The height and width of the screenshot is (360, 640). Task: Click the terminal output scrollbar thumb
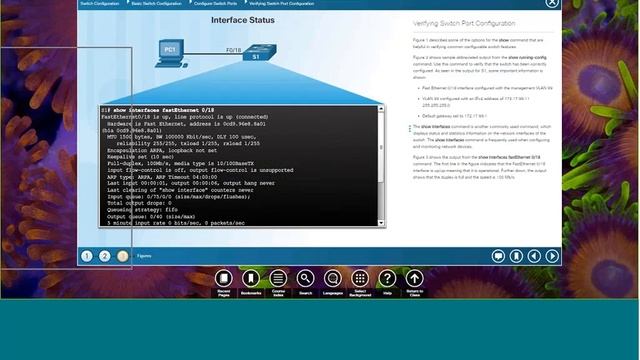pos(381,147)
